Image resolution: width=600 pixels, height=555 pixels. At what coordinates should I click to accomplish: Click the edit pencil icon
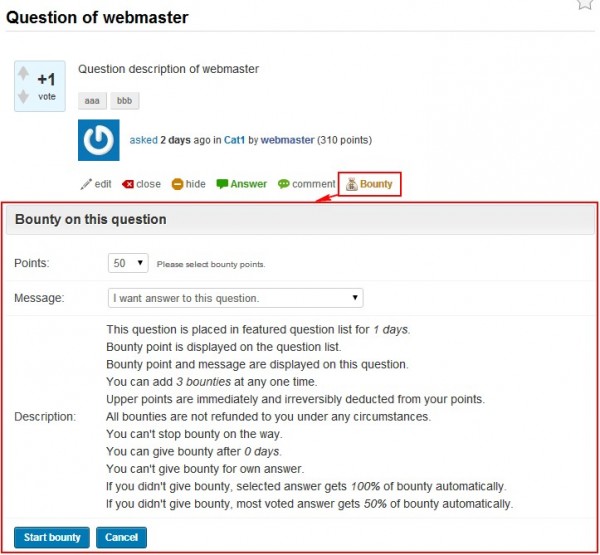pos(86,184)
